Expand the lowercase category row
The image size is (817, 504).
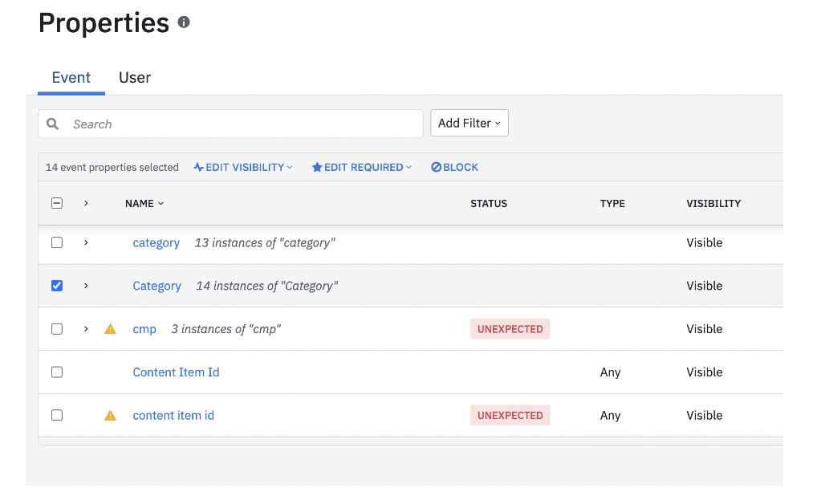(86, 242)
